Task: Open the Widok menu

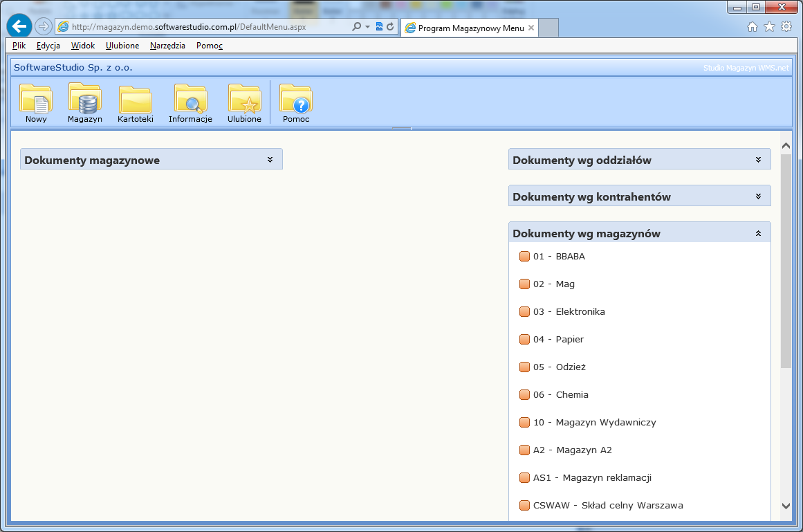Action: coord(83,46)
